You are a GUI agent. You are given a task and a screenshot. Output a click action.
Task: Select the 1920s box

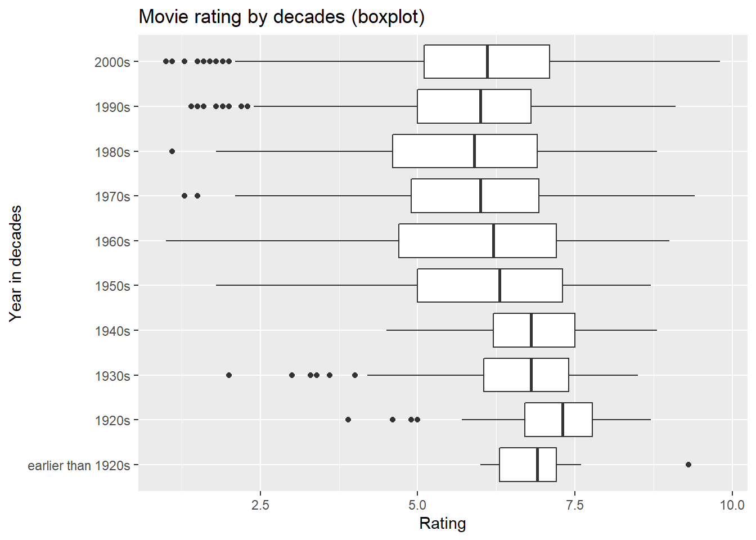(x=559, y=420)
